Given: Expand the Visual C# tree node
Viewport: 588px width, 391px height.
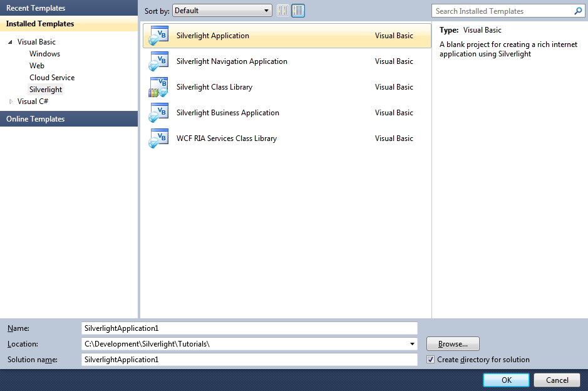Looking at the screenshot, I should tap(11, 102).
